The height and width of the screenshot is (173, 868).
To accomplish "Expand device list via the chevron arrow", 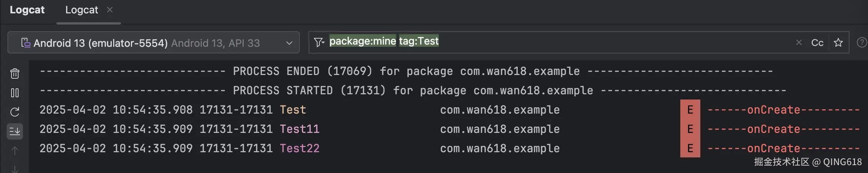I will click(289, 43).
